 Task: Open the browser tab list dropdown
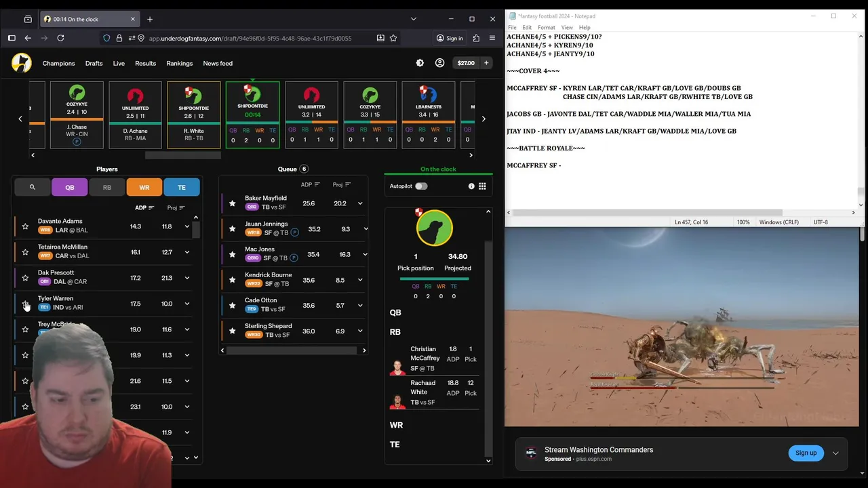tap(413, 19)
